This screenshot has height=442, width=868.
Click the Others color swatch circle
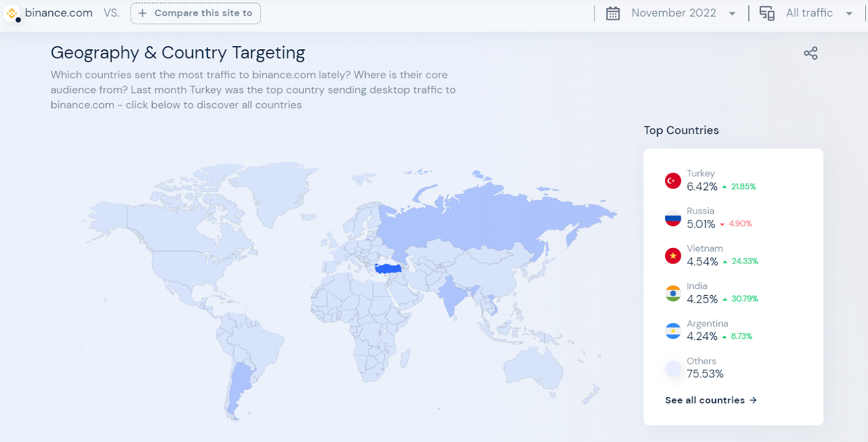click(673, 368)
